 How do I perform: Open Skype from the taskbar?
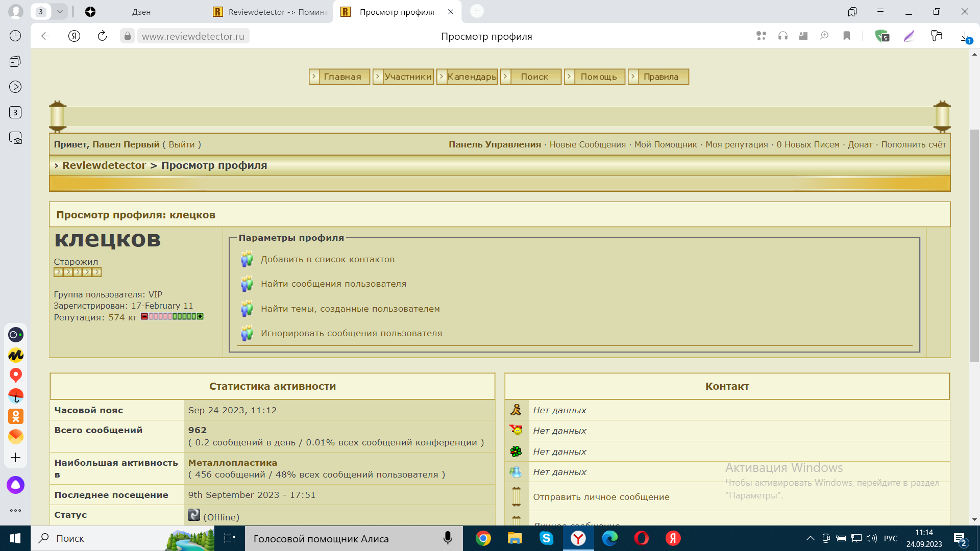pyautogui.click(x=547, y=538)
